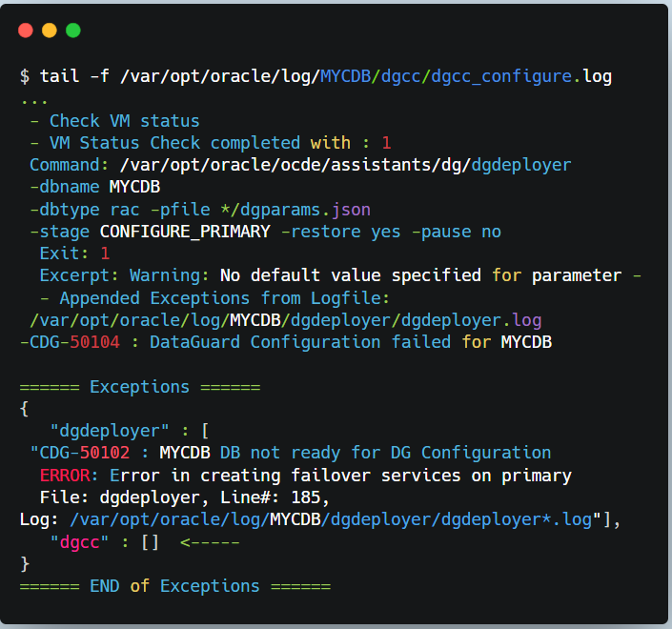The height and width of the screenshot is (629, 672).
Task: Click the green maximize window button
Action: click(x=72, y=30)
